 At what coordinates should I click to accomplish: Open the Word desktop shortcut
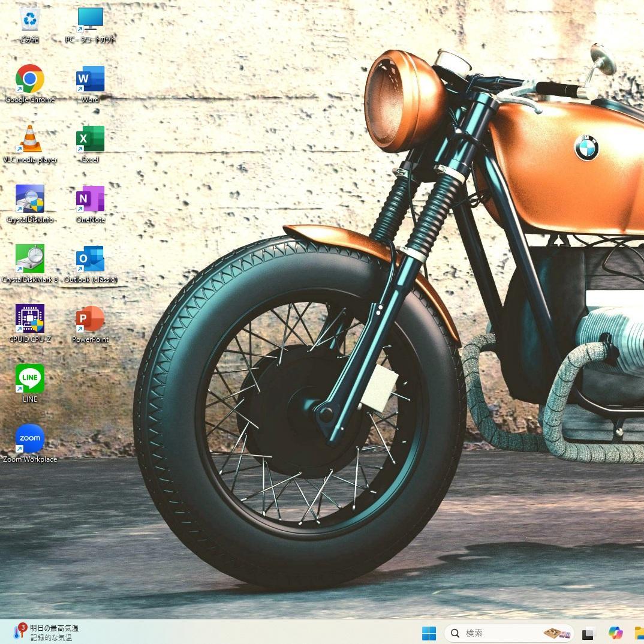tap(90, 79)
